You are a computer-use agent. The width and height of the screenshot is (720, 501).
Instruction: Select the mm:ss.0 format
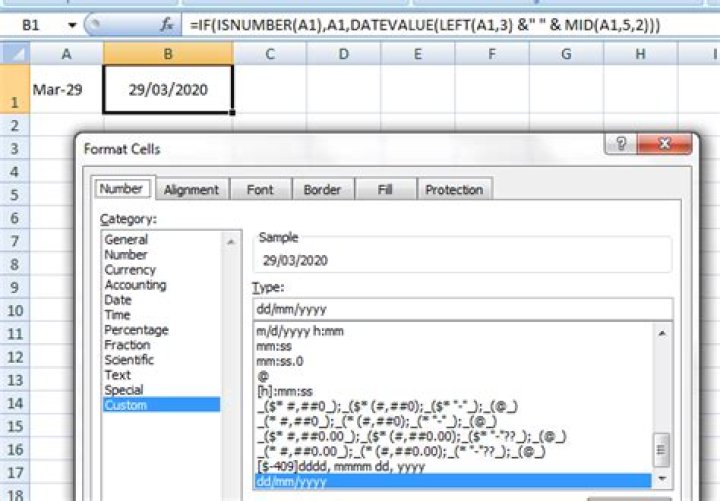(453, 361)
